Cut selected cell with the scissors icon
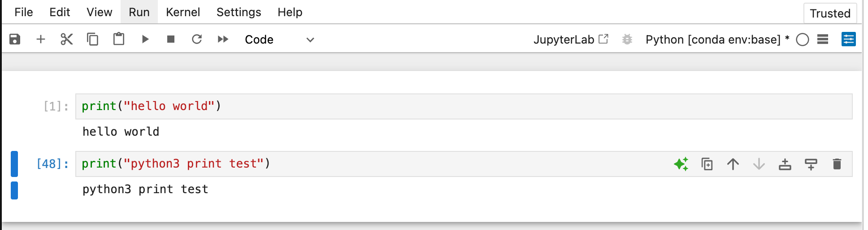Screen dimensions: 868x230 [67, 39]
